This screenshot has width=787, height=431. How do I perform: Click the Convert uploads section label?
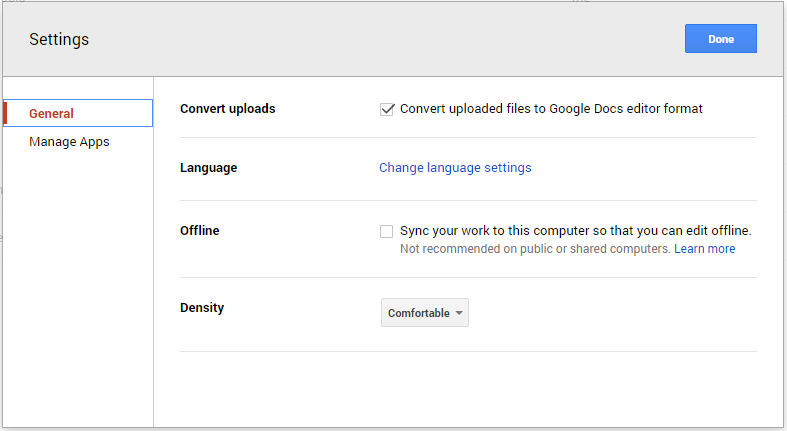[227, 109]
